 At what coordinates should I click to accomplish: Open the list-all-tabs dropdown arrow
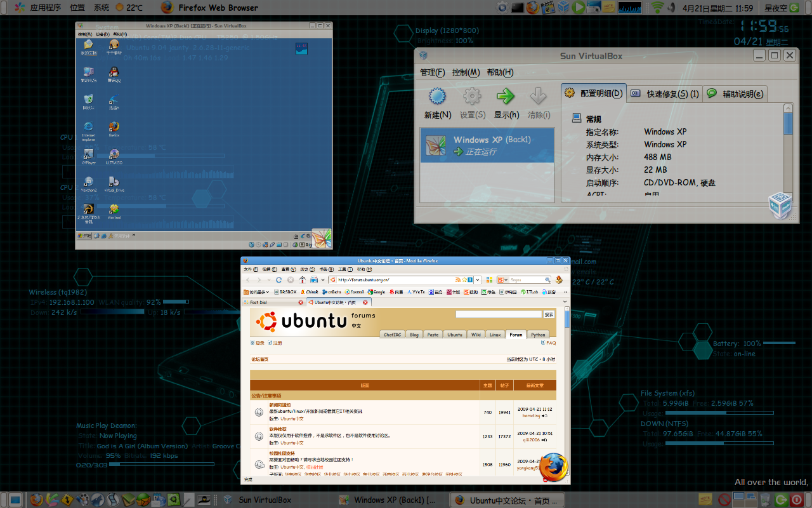[565, 302]
